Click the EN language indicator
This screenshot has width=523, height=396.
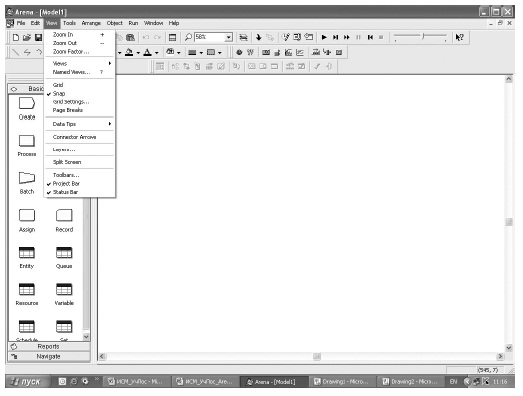[453, 382]
